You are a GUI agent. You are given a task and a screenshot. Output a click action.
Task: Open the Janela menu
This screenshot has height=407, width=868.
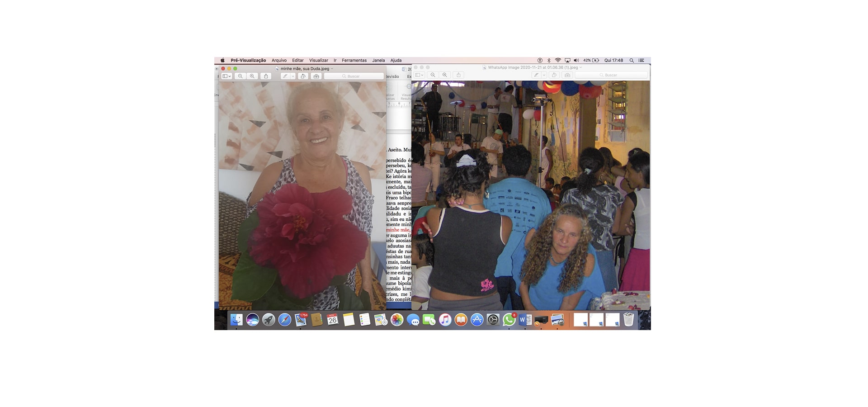point(378,60)
